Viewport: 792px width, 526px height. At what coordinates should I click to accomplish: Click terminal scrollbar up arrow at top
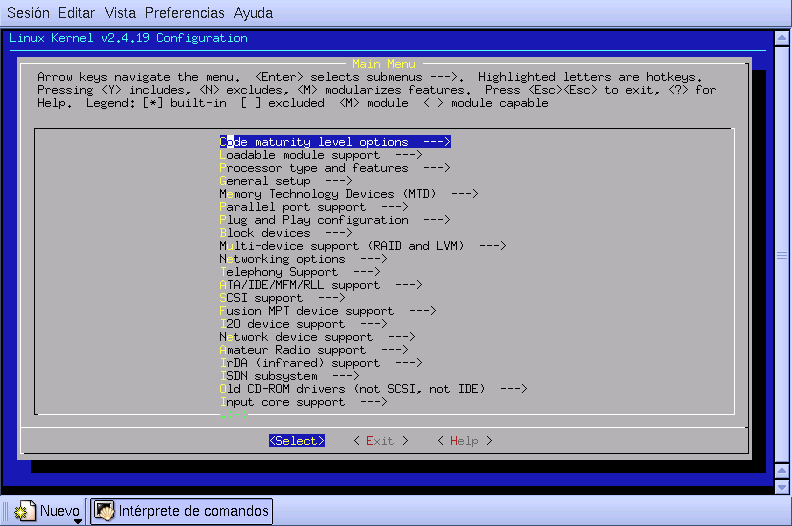coord(782,38)
